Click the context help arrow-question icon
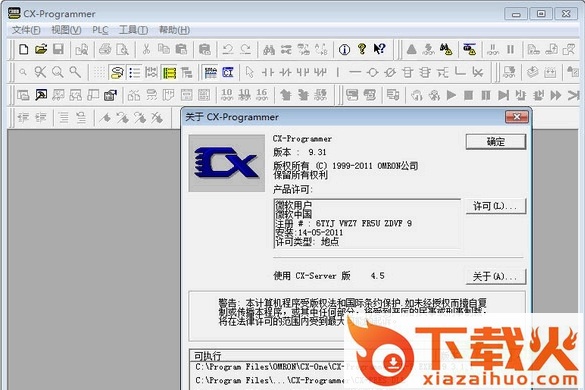This screenshot has height=390, width=585. click(379, 49)
